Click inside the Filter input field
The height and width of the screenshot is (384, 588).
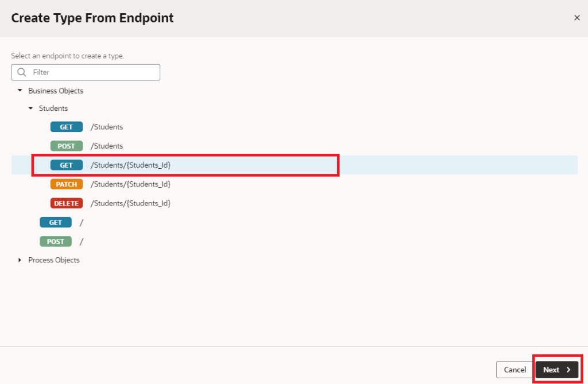pos(86,72)
